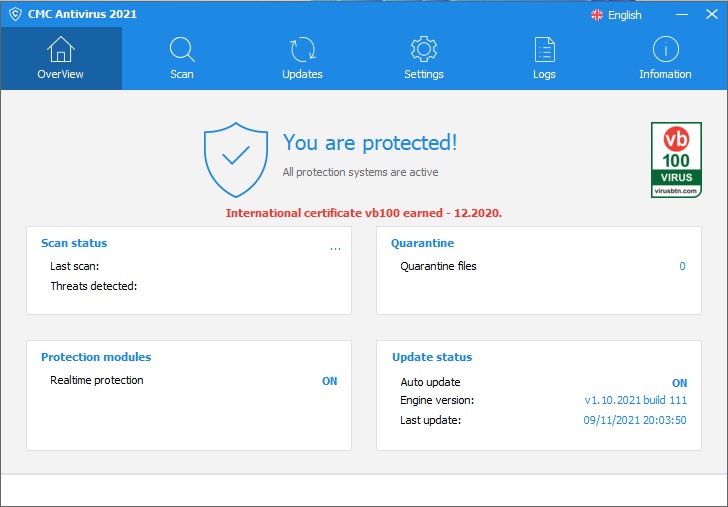The image size is (728, 507).
Task: Click All protection systems are active text
Action: pos(360,172)
